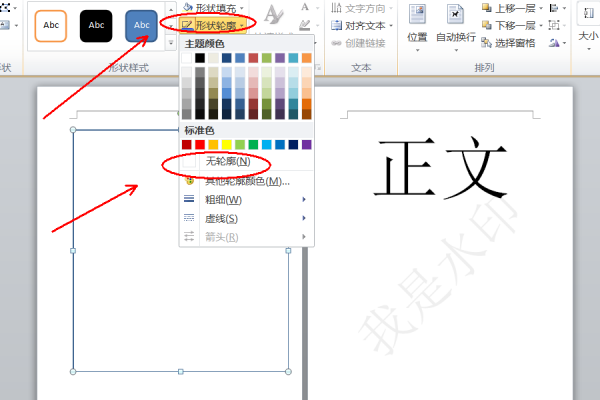Open 其他轮廓颜色(M)... more outline colors

coord(247,181)
